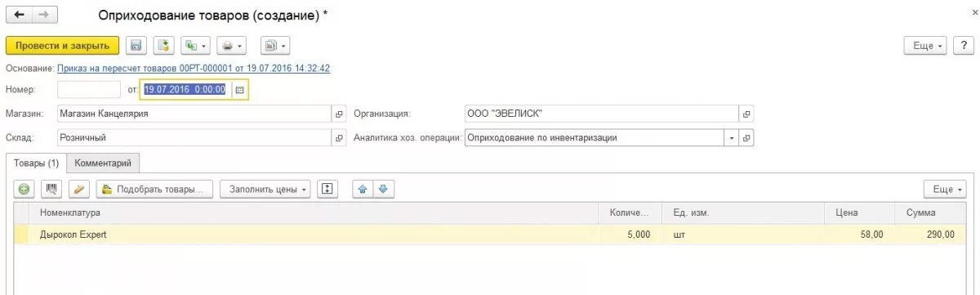Open analytics operation record icon
This screenshot has width=980, height=295.
(746, 138)
